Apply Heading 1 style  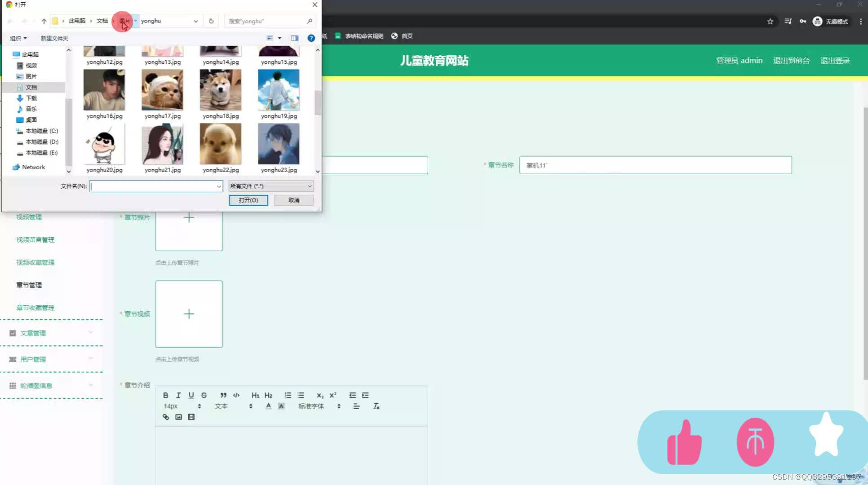pos(255,395)
